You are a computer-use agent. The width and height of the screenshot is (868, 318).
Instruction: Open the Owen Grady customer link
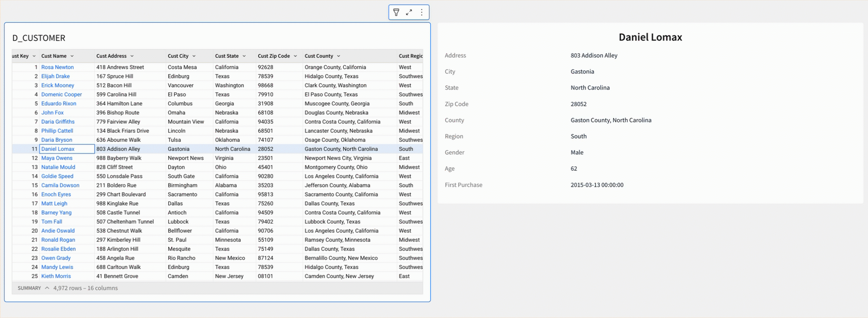[56, 258]
